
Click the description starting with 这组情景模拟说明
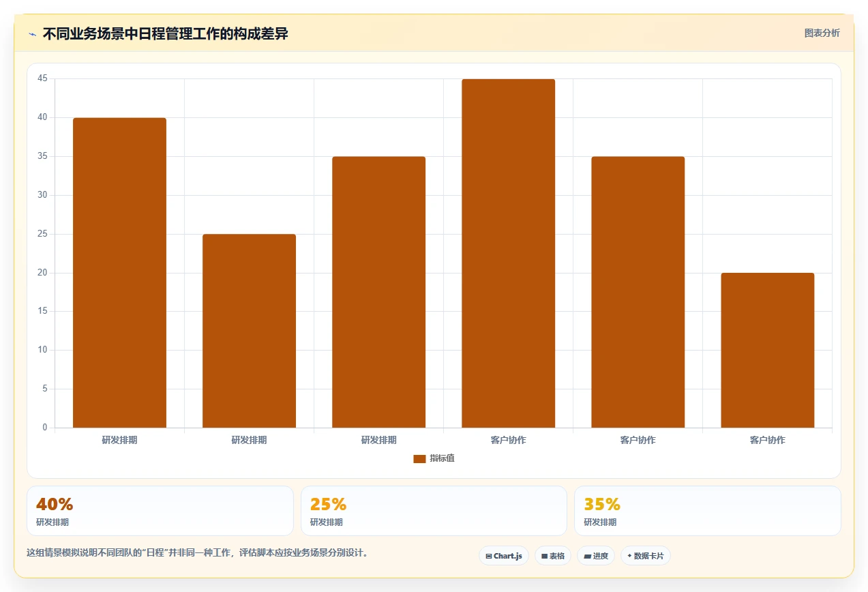point(198,552)
